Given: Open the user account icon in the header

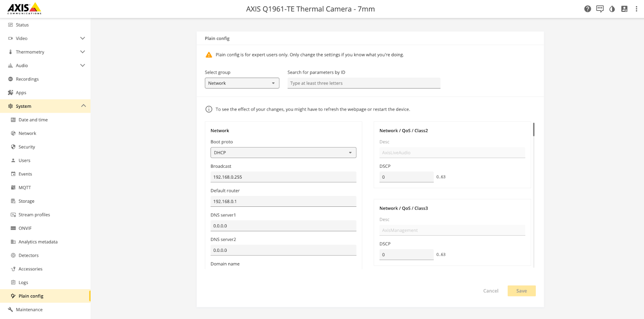Looking at the screenshot, I should click(624, 9).
